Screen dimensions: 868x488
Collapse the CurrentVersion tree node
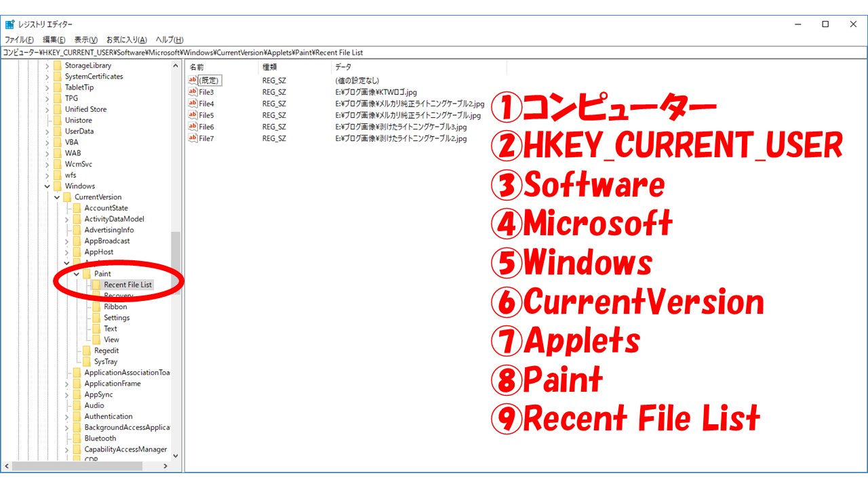click(x=57, y=197)
